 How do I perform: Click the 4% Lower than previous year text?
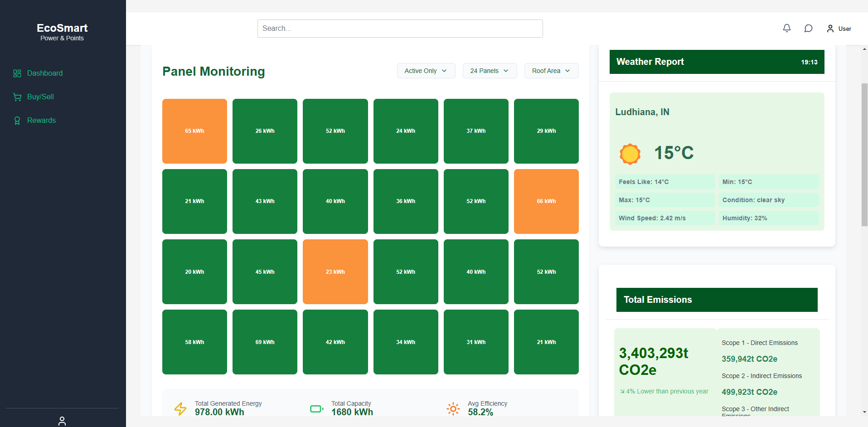(x=667, y=391)
